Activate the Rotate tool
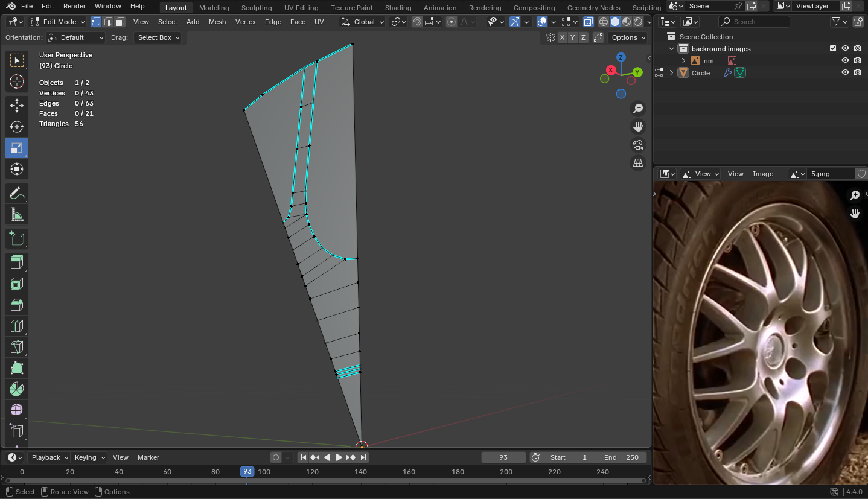868x499 pixels. (17, 127)
